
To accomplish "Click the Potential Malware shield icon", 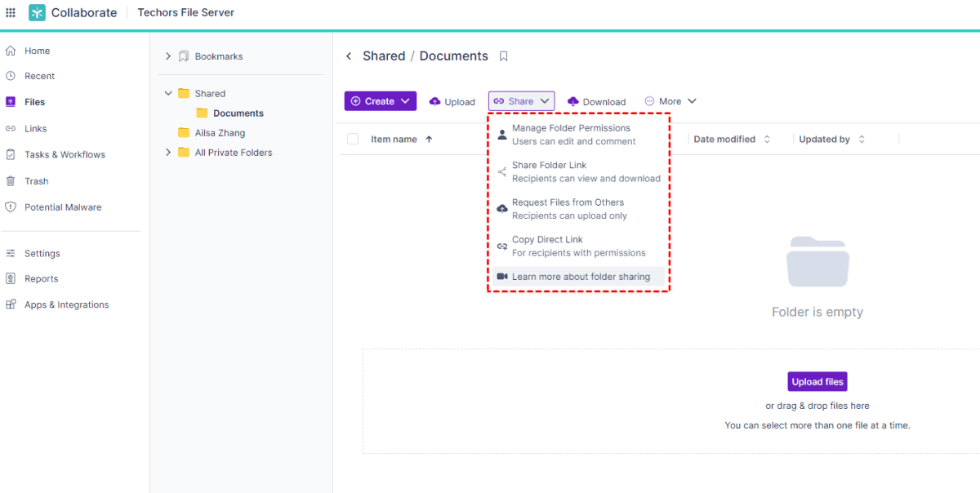I will 11,207.
